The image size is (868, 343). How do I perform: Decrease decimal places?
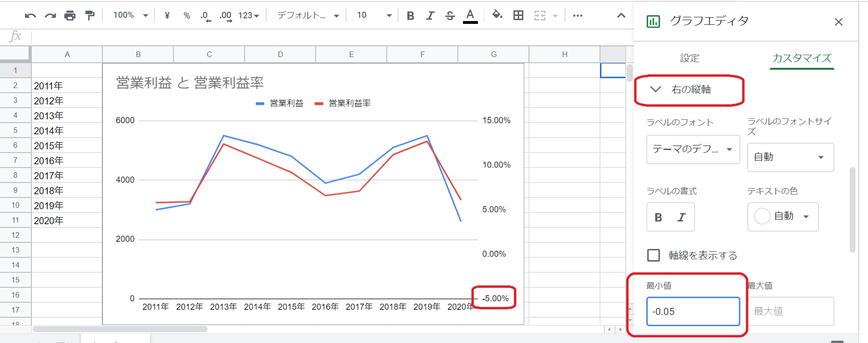click(x=205, y=16)
